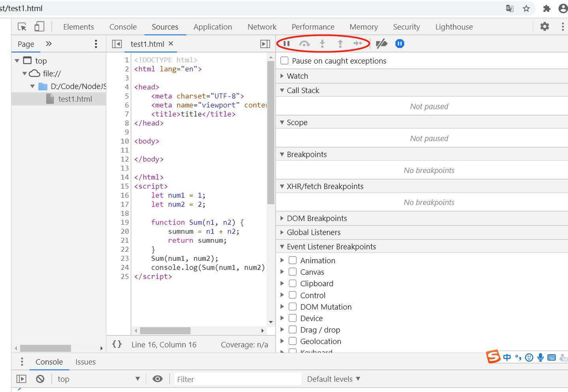
Task: Toggle the device toolbar icon
Action: pyautogui.click(x=39, y=27)
